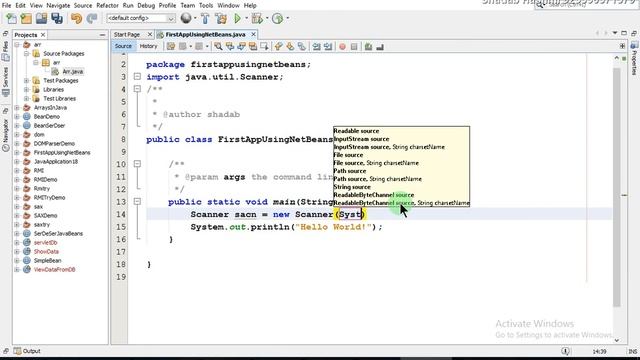This screenshot has height=360, width=640.
Task: Open the Refactor menu
Action: point(107,6)
